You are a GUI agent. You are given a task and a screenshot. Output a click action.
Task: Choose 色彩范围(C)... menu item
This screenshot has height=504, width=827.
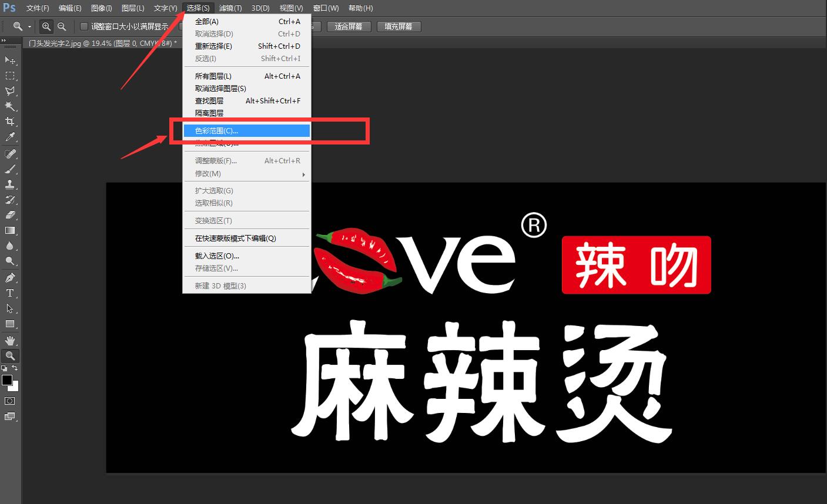247,131
